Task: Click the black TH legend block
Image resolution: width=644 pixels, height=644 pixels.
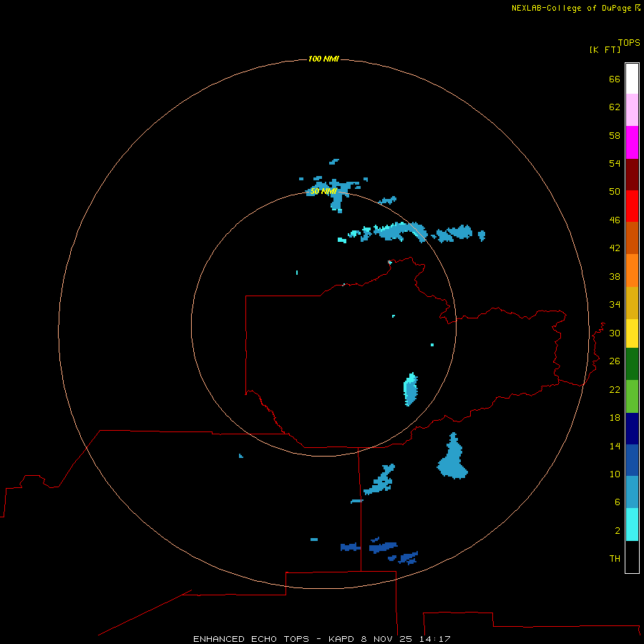Action: 632,557
